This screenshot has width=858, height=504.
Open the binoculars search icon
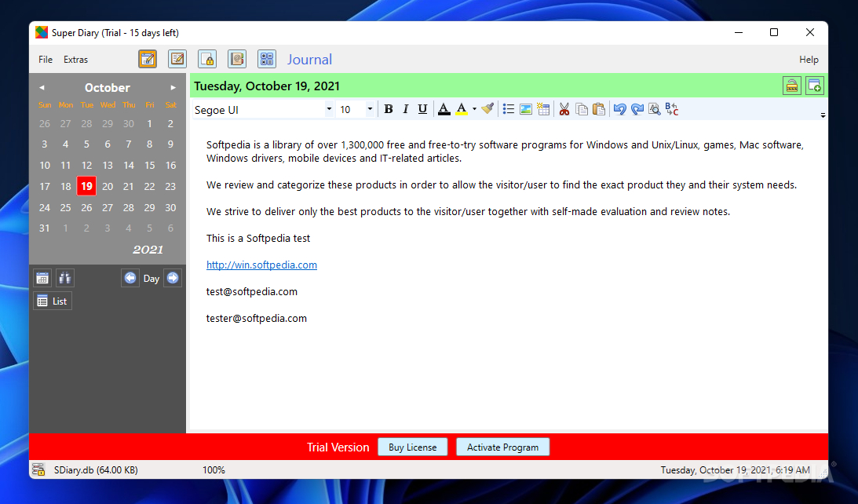pos(64,278)
